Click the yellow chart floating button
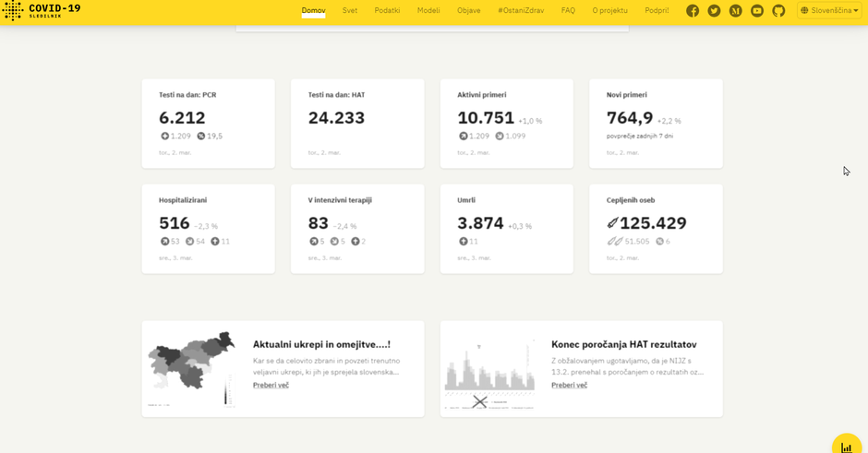The width and height of the screenshot is (868, 453). pos(847,447)
